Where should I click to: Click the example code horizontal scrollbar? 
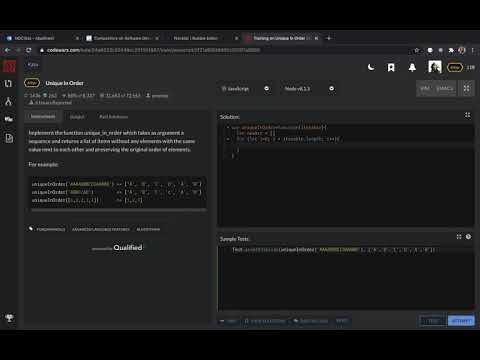coord(118,210)
